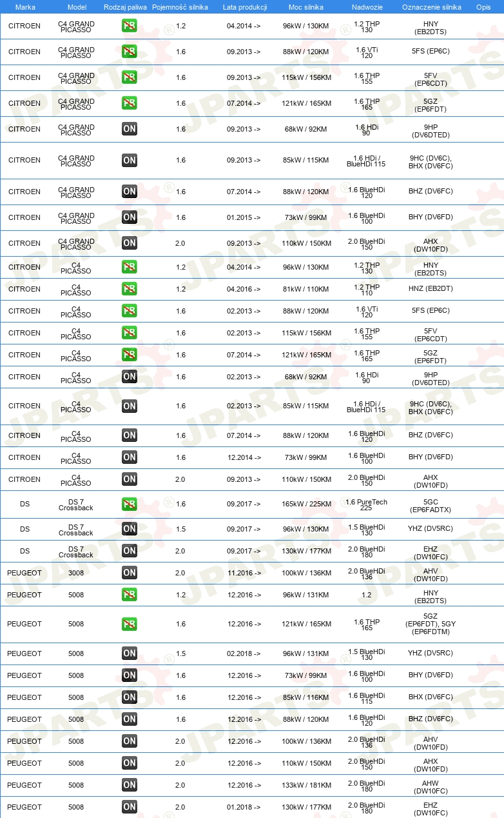The height and width of the screenshot is (818, 504).
Task: Click ON diesel icon in C4 Grand Picasso AHX row
Action: pyautogui.click(x=130, y=243)
